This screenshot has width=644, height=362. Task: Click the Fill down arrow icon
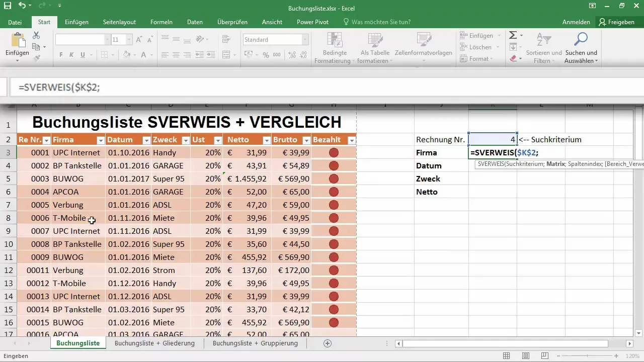pyautogui.click(x=513, y=47)
